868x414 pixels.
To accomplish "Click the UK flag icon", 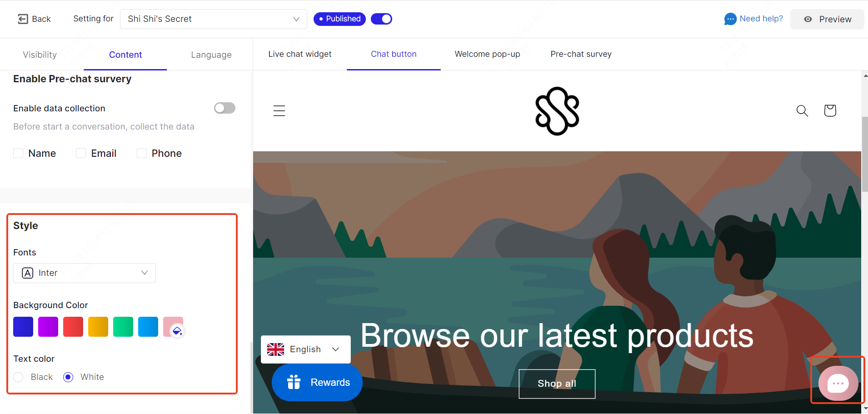I will 275,349.
